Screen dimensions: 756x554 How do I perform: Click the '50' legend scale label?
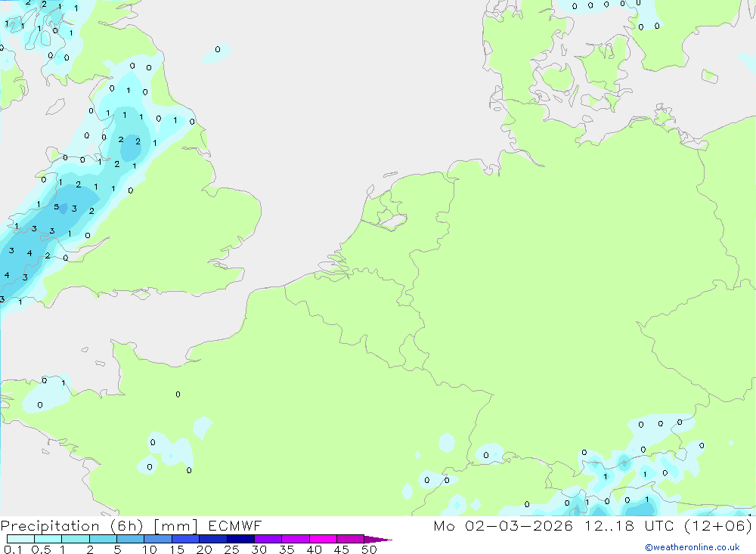(x=369, y=549)
